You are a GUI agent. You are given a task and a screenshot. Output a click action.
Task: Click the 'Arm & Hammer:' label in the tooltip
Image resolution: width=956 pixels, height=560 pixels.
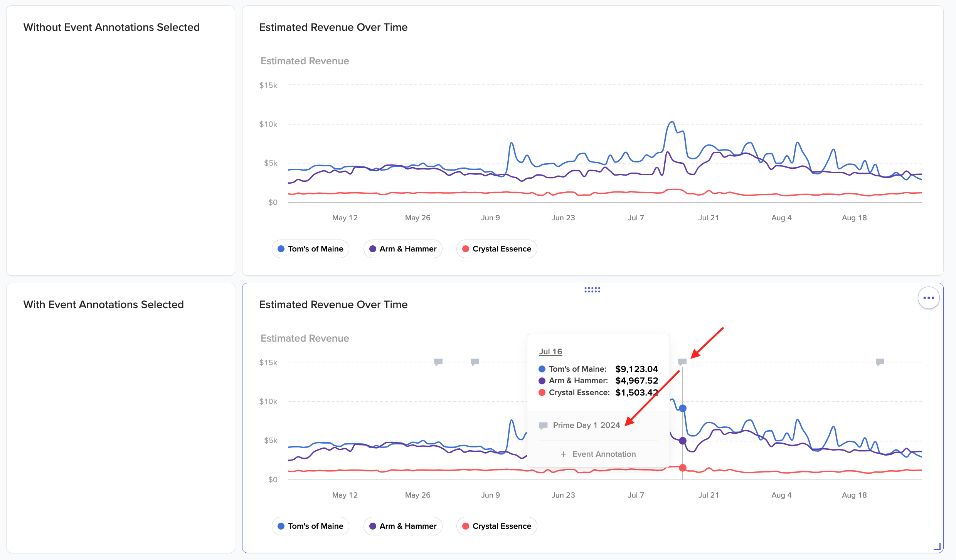[578, 381]
